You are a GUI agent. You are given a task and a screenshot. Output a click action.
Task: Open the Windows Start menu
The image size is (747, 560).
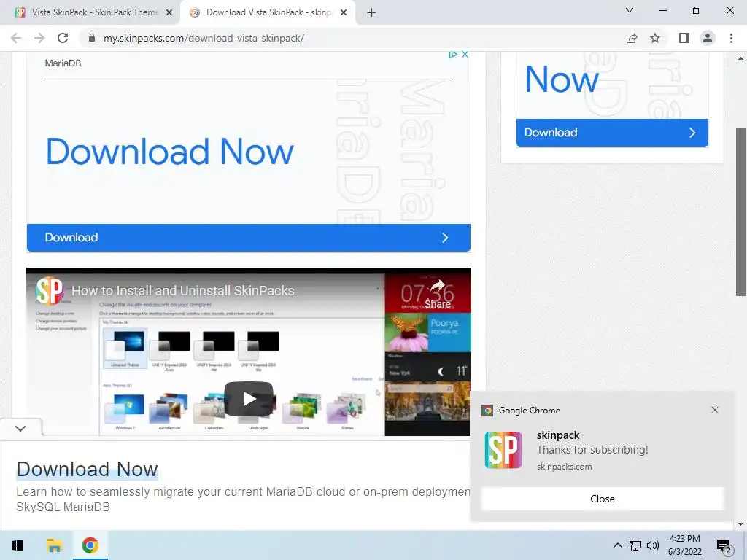[x=18, y=545]
